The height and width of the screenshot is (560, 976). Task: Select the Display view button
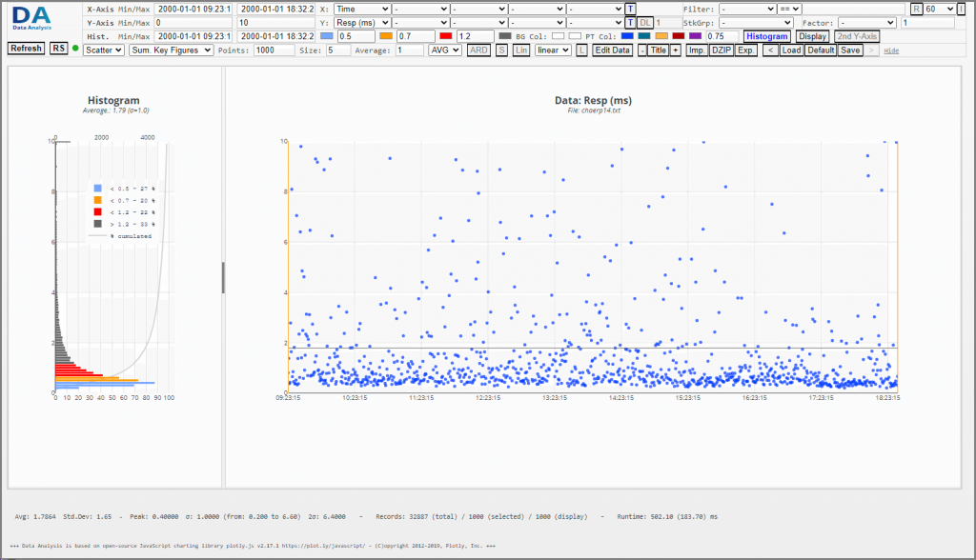tap(812, 37)
